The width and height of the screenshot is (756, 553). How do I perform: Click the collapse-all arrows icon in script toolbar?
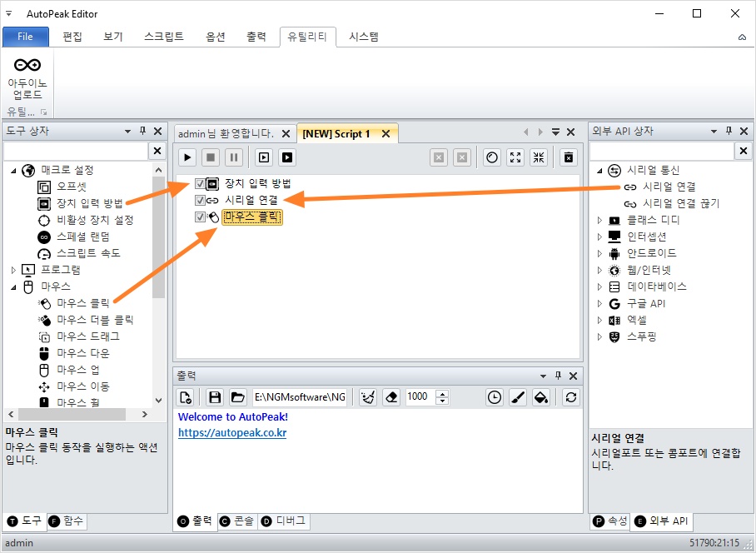click(539, 157)
